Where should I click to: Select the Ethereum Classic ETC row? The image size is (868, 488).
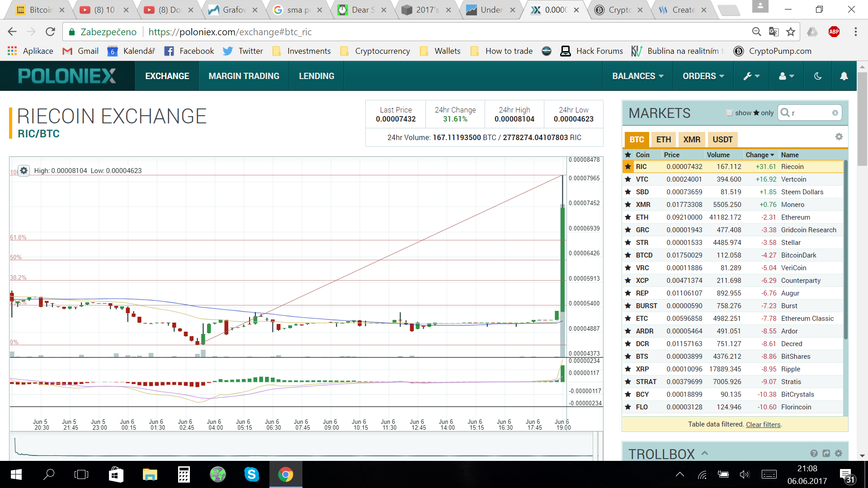point(733,319)
